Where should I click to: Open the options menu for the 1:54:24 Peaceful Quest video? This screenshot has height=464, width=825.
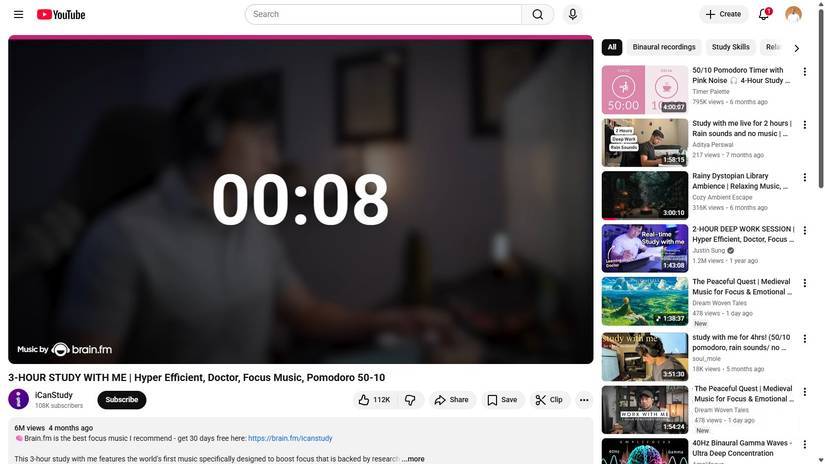click(804, 391)
